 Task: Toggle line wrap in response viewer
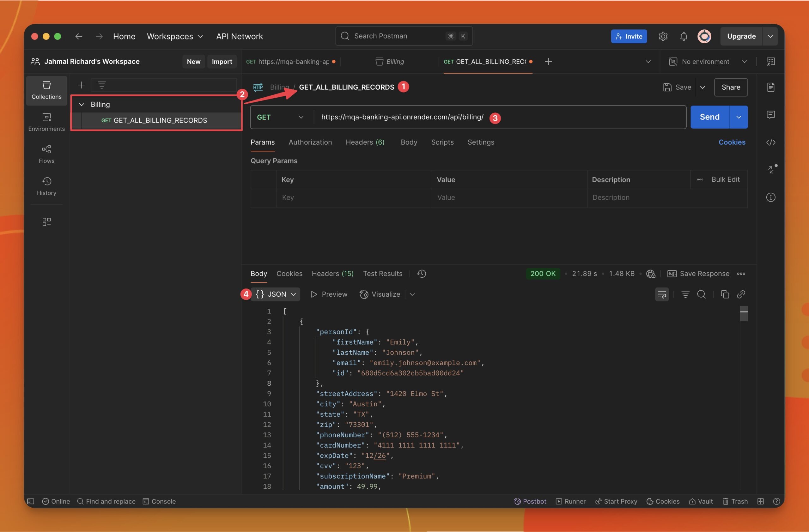661,294
